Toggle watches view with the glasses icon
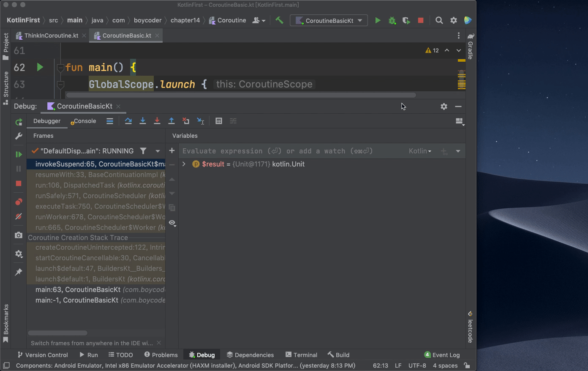This screenshot has height=371, width=588. pos(172,223)
